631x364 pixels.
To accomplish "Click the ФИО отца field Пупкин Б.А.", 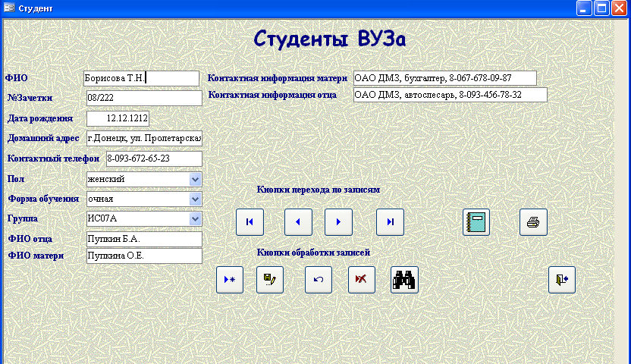I will (x=144, y=240).
